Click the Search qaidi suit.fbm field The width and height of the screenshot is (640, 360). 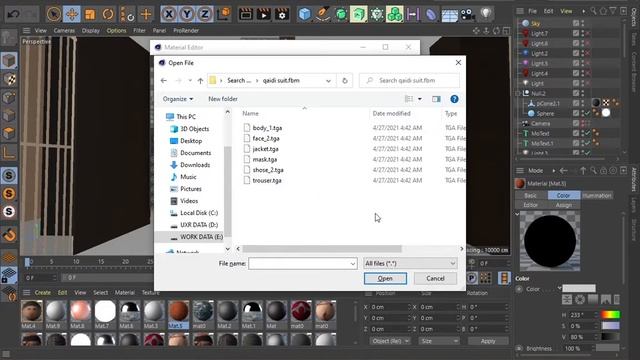410,80
